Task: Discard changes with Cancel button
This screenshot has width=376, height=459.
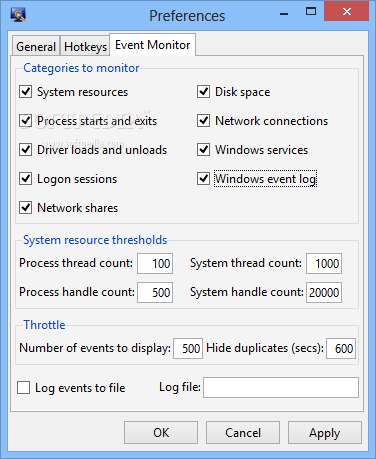Action: click(243, 433)
